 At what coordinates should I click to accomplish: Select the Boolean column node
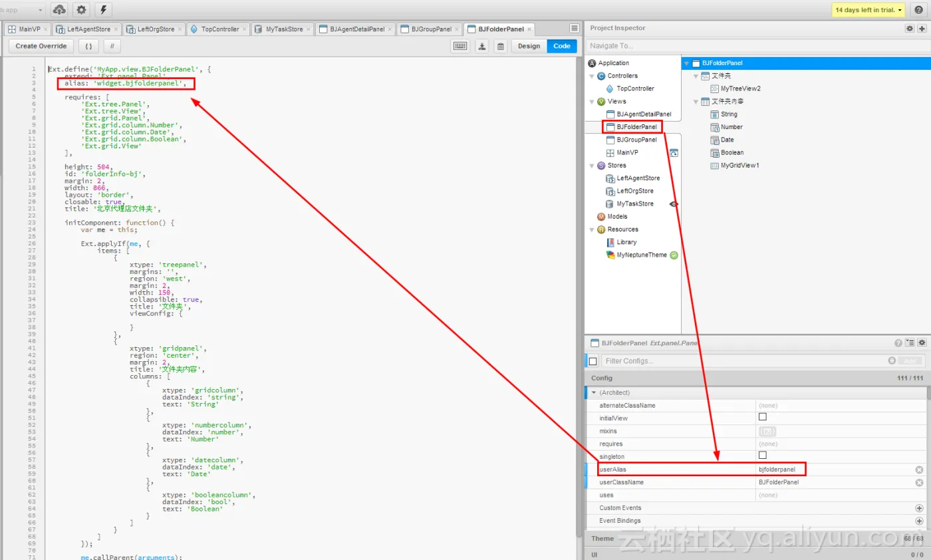(731, 152)
